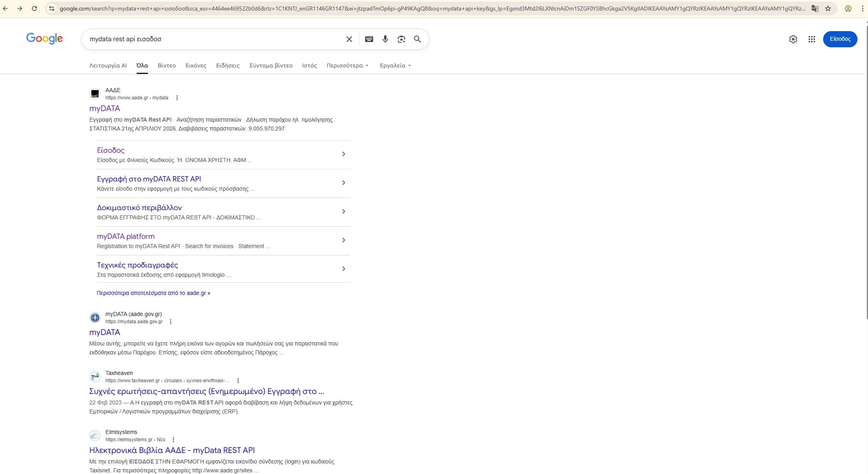868x474 pixels.
Task: Open the first myDATA result from aade.gr
Action: point(105,108)
